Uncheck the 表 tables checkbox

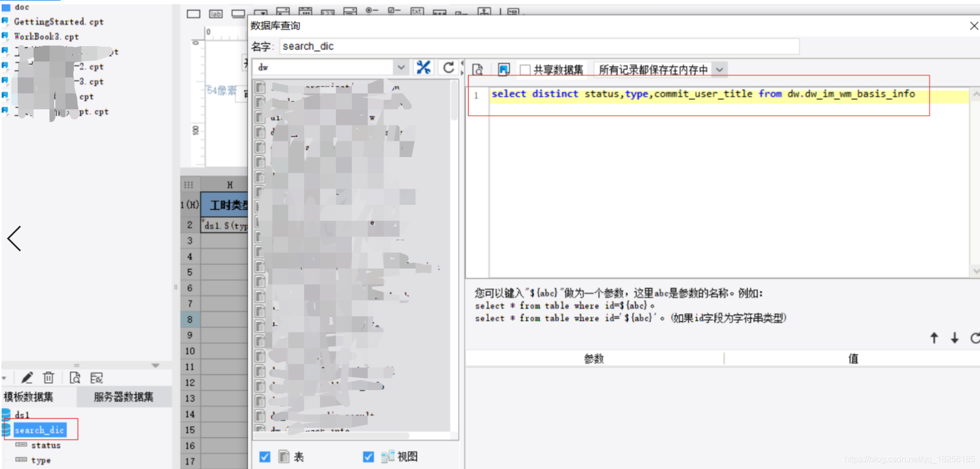265,457
